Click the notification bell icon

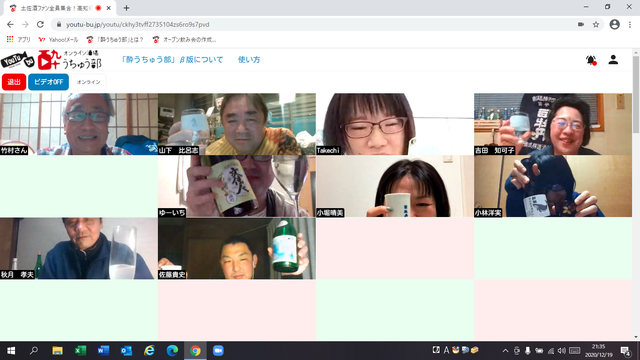click(x=591, y=60)
